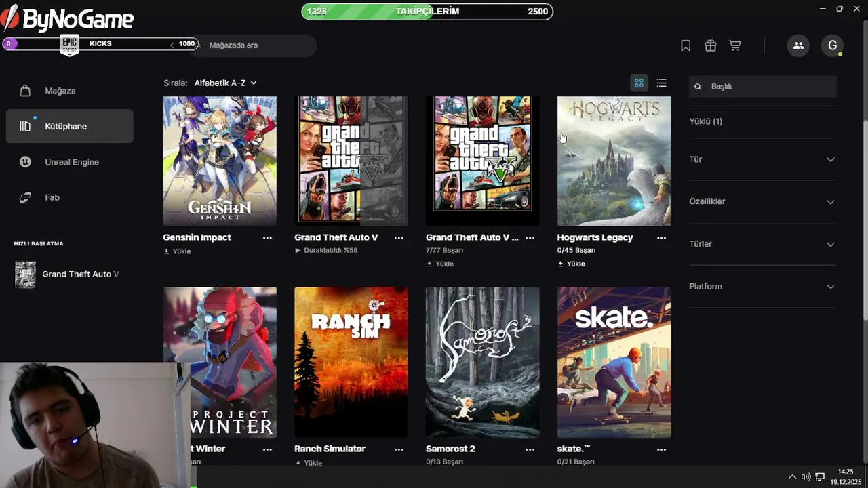This screenshot has height=488, width=868.
Task: Open skate. cover art
Action: 614,362
